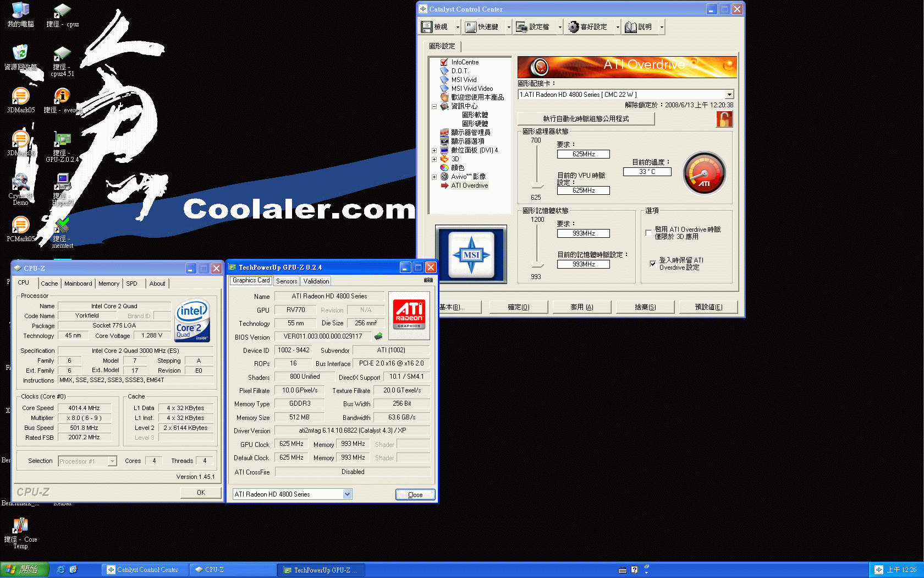
Task: Click the GPU-Z Close button
Action: (415, 495)
